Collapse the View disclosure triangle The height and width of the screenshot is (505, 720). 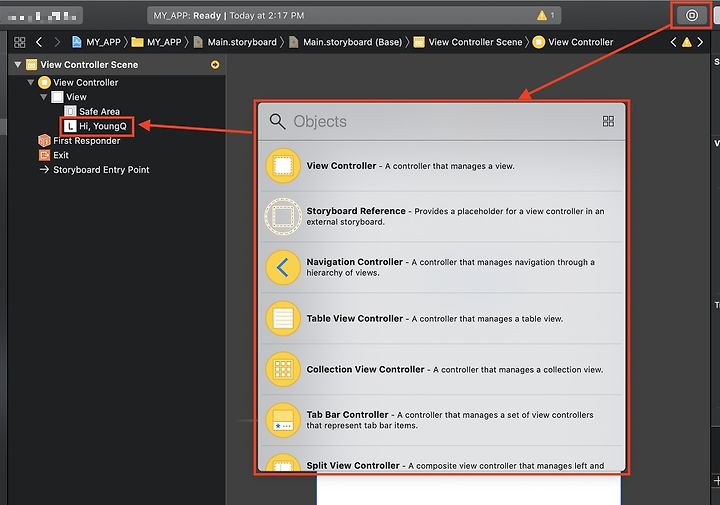tap(44, 97)
